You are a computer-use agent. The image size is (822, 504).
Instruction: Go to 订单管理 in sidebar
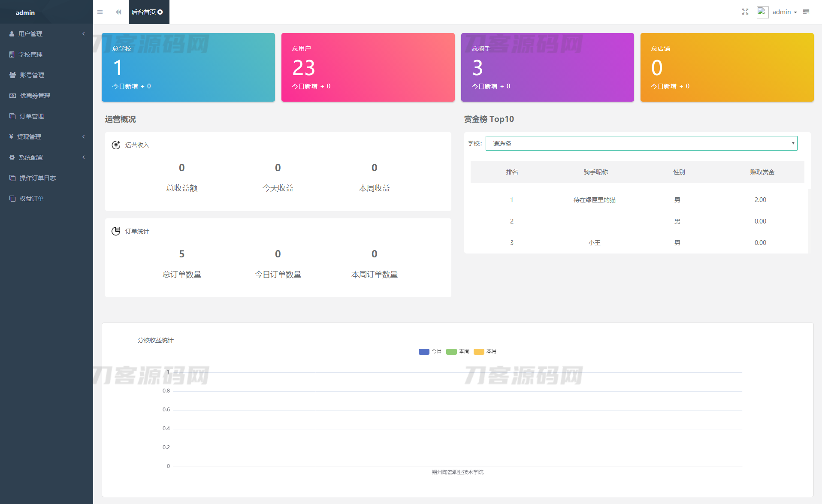[x=31, y=116]
